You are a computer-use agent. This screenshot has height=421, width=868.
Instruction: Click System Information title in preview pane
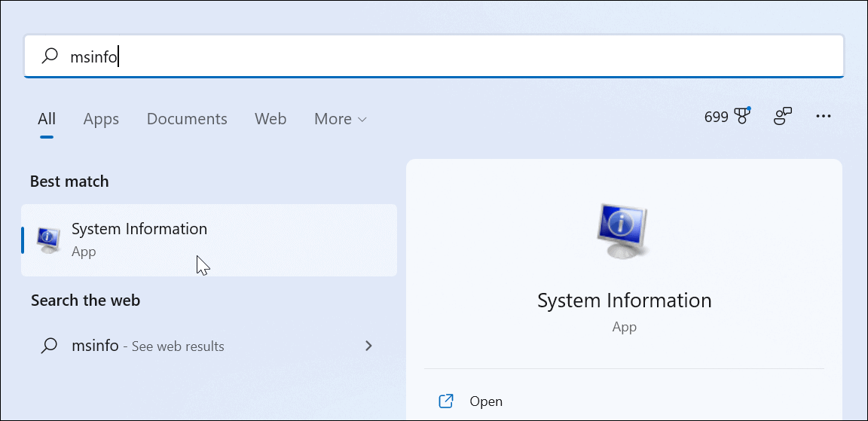(624, 301)
